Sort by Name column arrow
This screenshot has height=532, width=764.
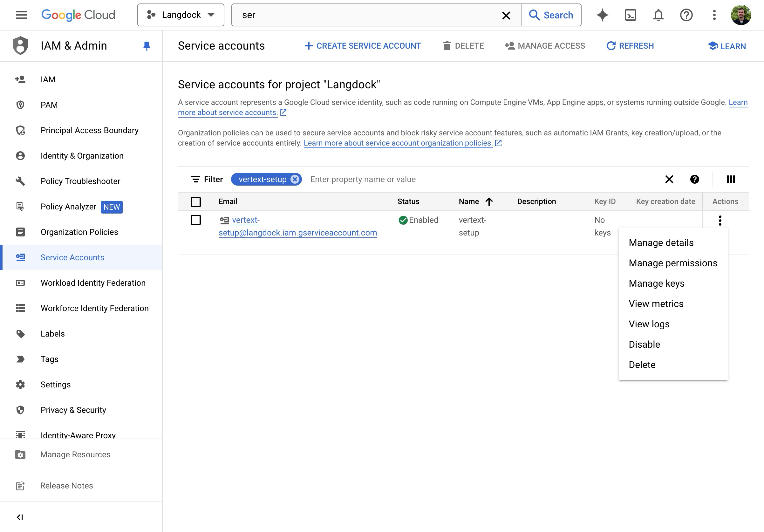tap(489, 201)
